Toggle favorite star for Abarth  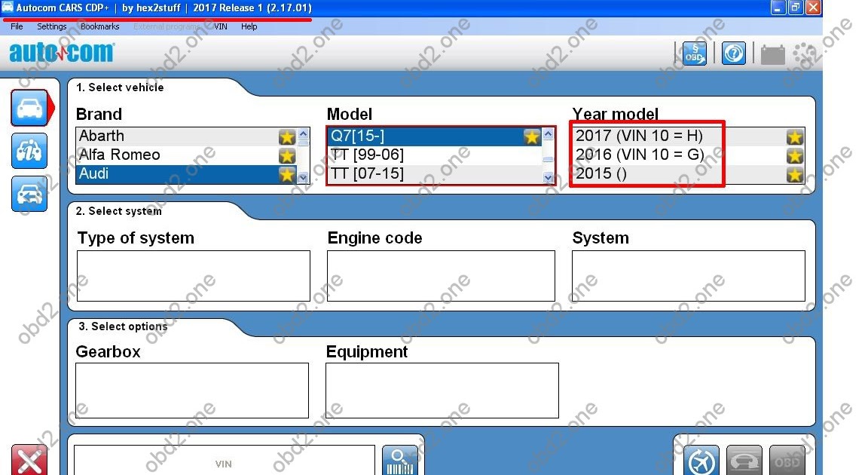(287, 136)
